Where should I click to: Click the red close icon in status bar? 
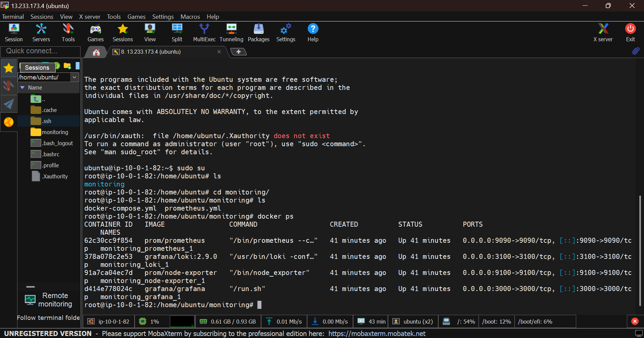tap(635, 321)
